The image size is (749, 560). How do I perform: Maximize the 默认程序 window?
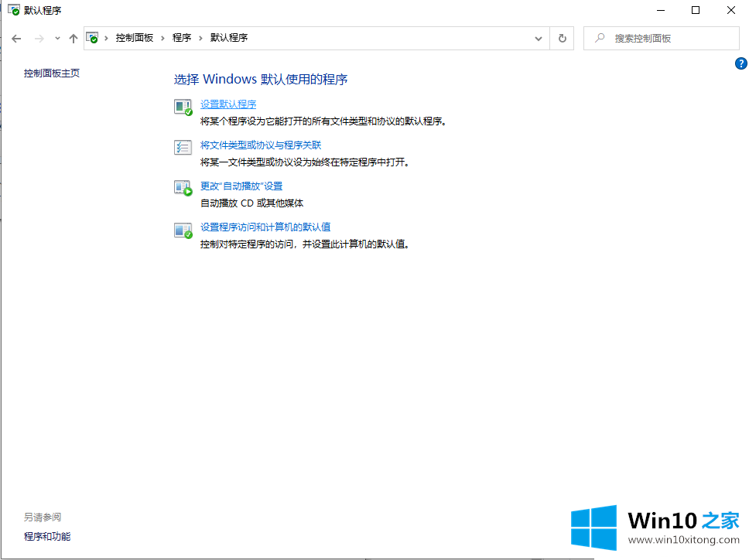[x=696, y=10]
